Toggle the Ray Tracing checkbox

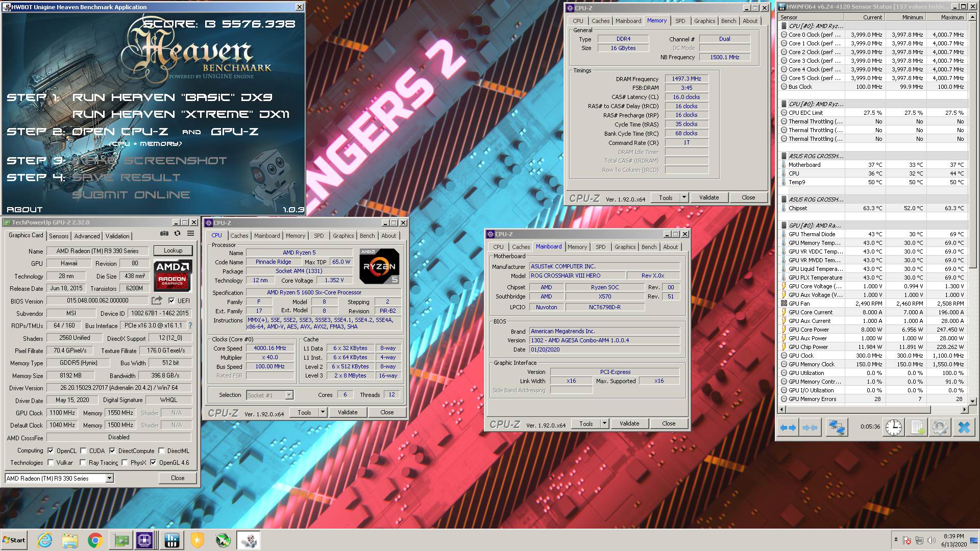click(83, 463)
